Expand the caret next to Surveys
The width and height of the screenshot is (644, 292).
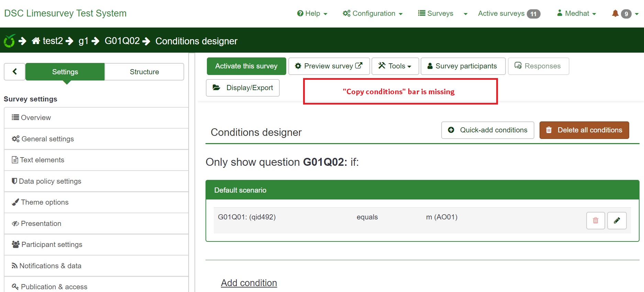coord(465,14)
